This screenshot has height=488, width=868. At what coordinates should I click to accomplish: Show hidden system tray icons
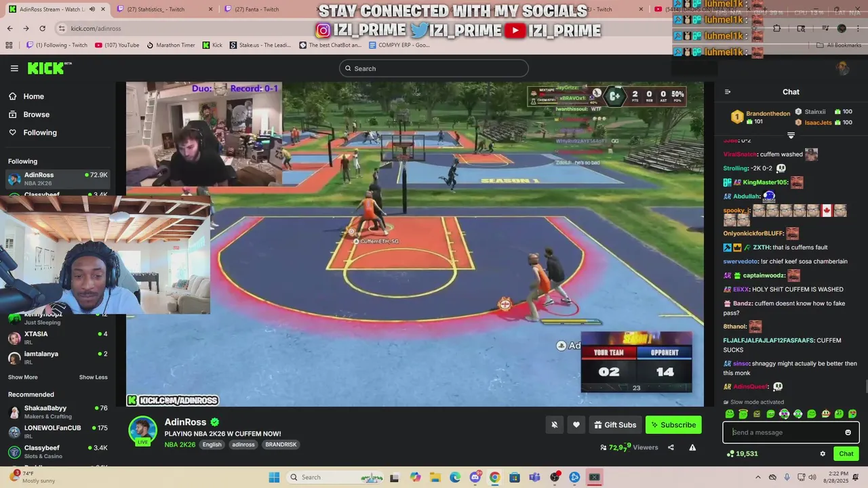(758, 477)
